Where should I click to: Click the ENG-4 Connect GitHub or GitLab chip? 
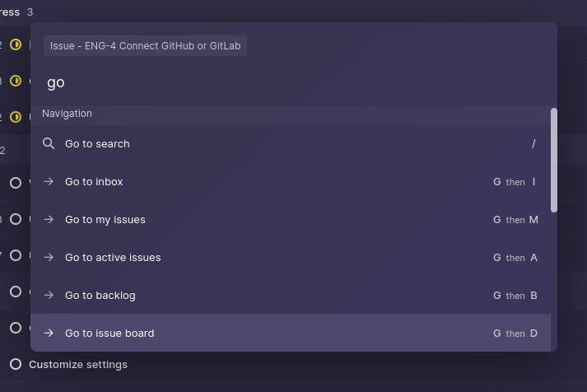click(146, 46)
